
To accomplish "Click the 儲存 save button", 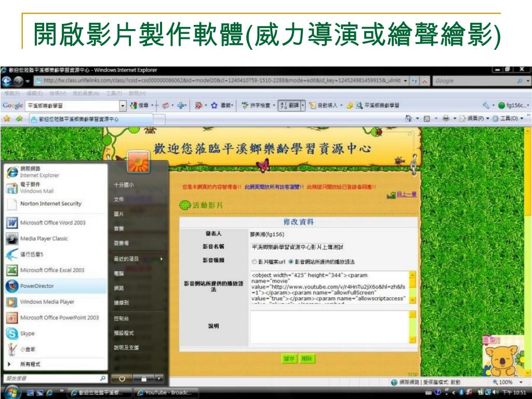I will (289, 358).
